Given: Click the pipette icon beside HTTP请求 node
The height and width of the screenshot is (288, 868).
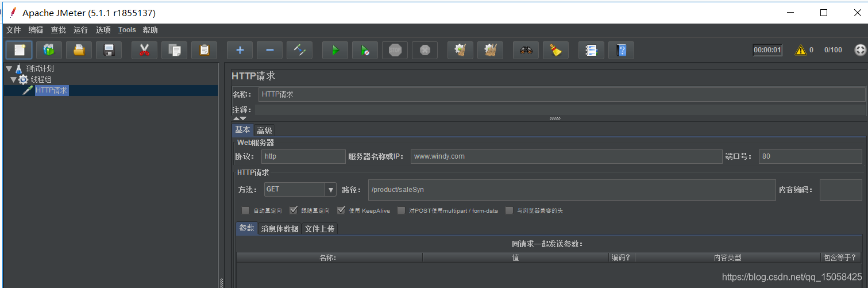Looking at the screenshot, I should [28, 90].
